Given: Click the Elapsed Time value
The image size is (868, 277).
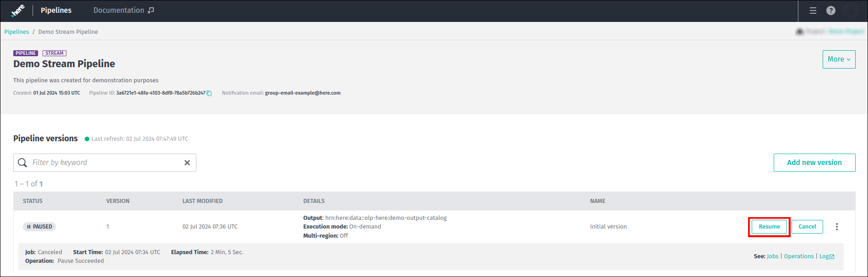Looking at the screenshot, I should (227, 252).
